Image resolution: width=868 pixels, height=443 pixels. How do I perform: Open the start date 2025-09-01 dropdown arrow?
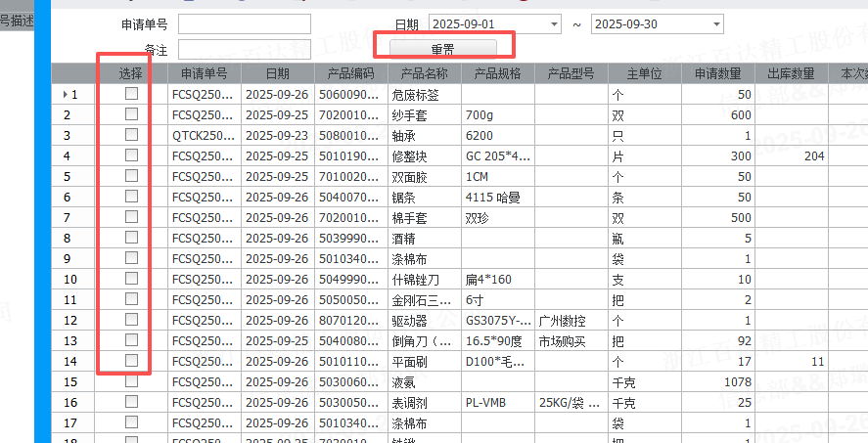click(x=555, y=24)
